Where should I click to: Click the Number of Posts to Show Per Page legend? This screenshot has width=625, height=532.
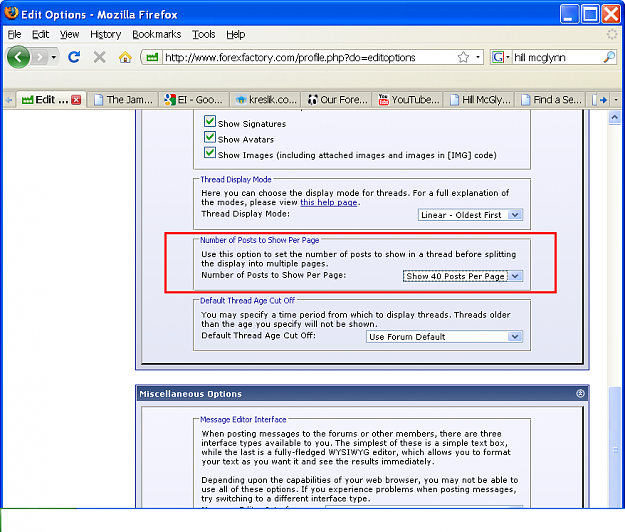pyautogui.click(x=259, y=240)
